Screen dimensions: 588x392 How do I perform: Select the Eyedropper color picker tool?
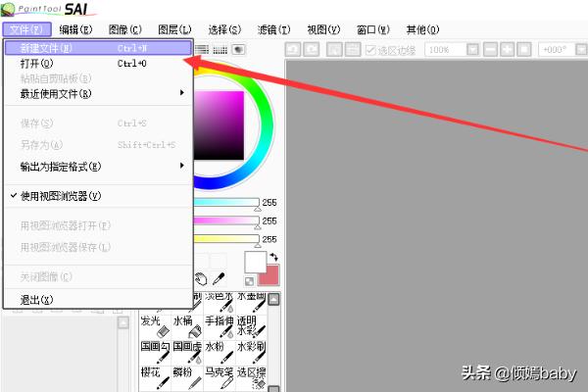coord(219,279)
